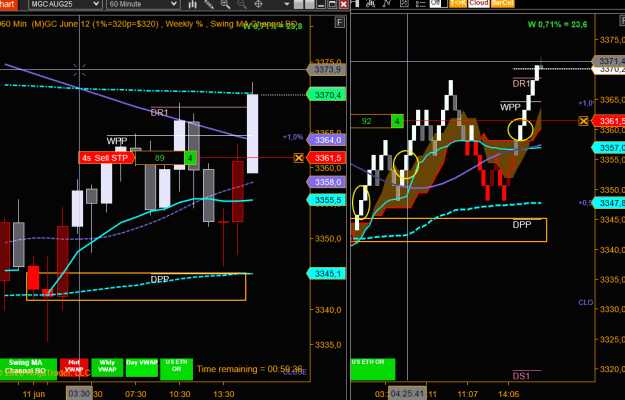Screen dimensions: 625x400
Task: Click red 3361,5 price marker in left chart
Action: (326, 158)
